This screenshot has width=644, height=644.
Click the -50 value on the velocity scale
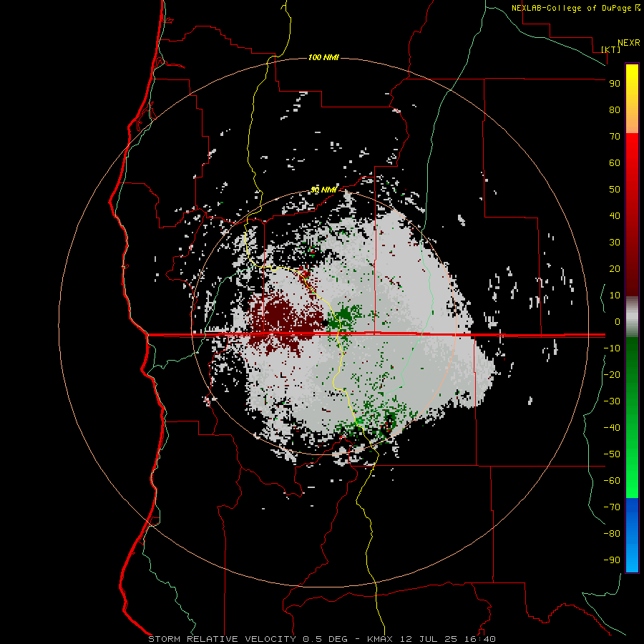pyautogui.click(x=612, y=454)
